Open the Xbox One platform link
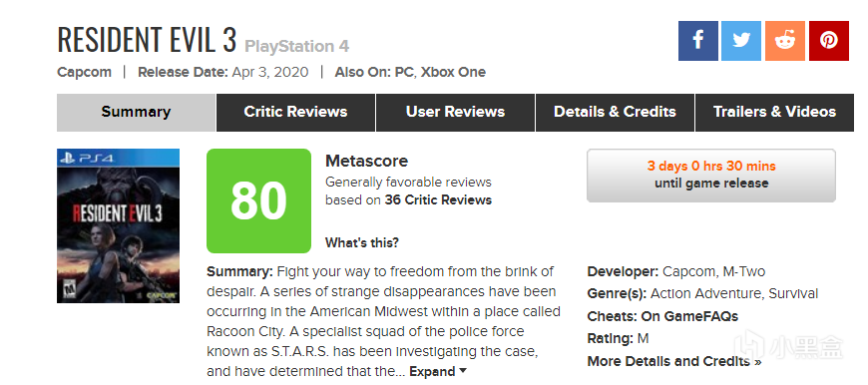868x385 pixels. point(453,73)
